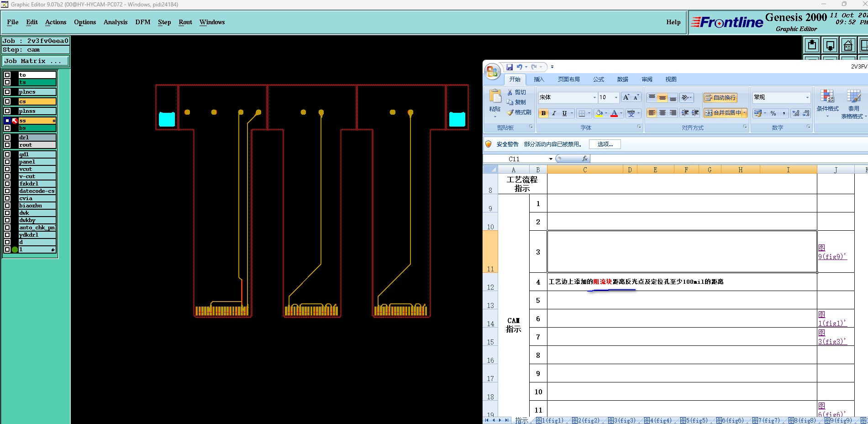Apply comma style number format
The image size is (868, 424).
point(784,113)
